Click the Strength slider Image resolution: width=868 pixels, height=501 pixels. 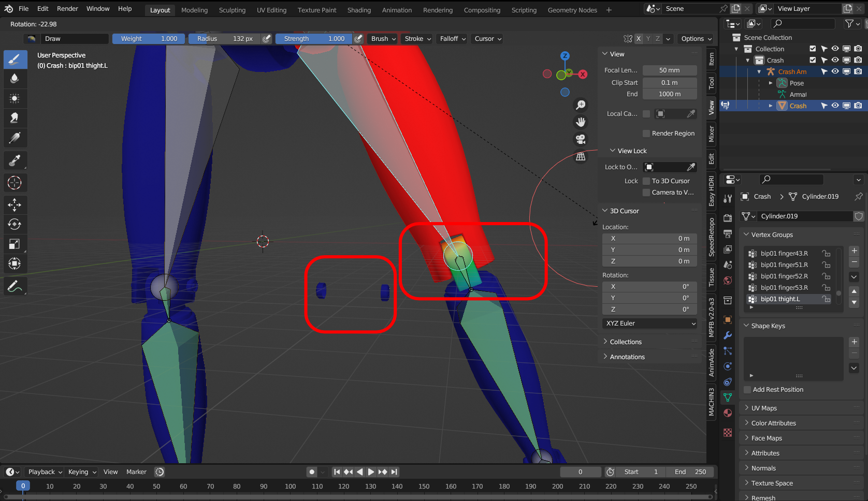[x=314, y=39]
